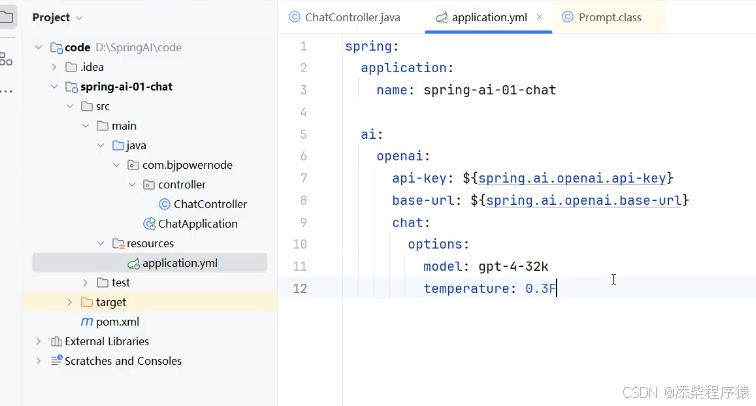Collapse the spring-ai-01-chat module

coord(54,87)
